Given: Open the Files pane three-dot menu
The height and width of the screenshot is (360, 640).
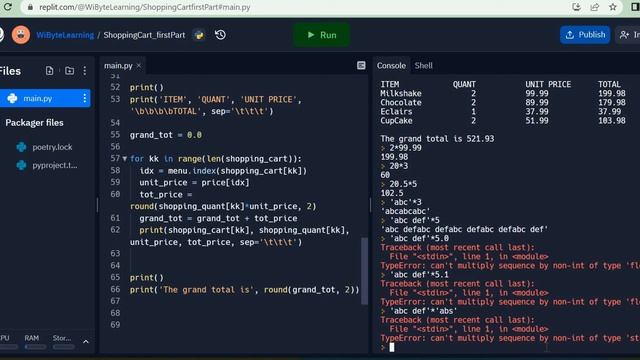Looking at the screenshot, I should (x=84, y=71).
